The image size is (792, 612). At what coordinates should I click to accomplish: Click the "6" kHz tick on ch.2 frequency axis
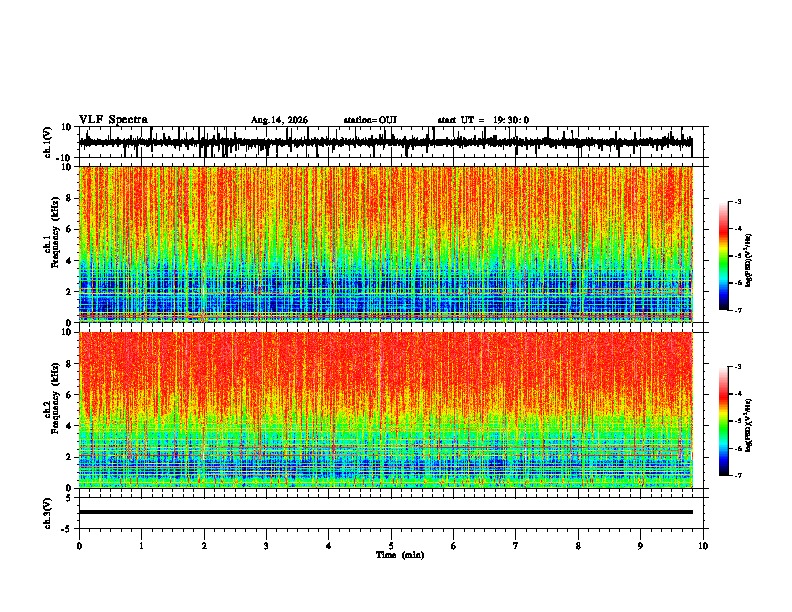[x=69, y=394]
